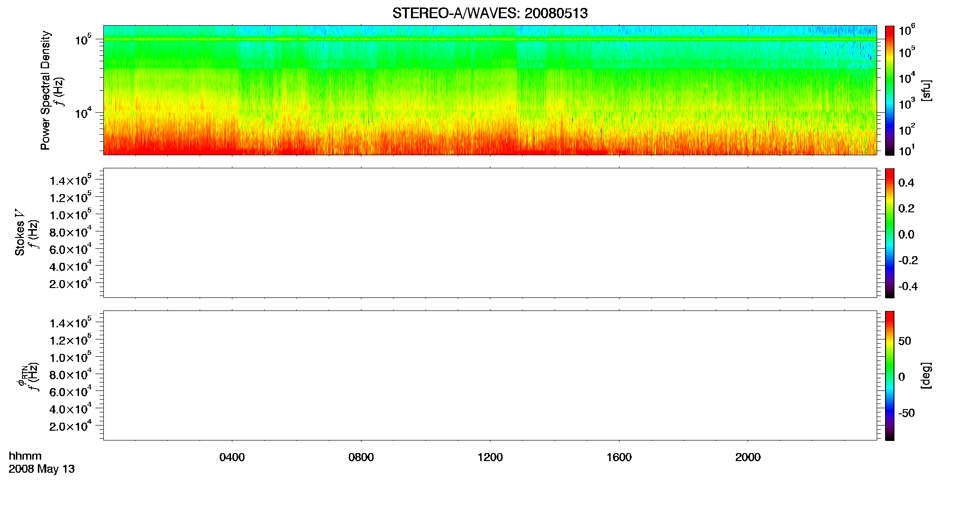The height and width of the screenshot is (505, 980).
Task: Click the 2000 time axis label
Action: (x=748, y=457)
